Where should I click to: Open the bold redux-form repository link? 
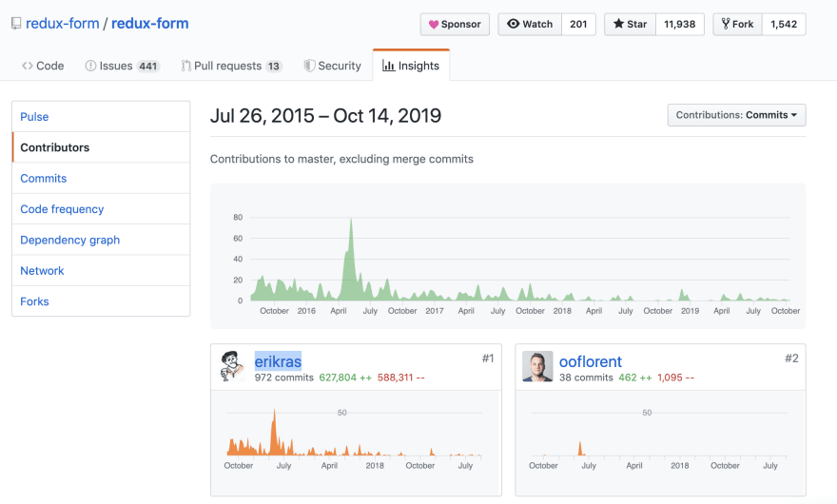point(150,24)
